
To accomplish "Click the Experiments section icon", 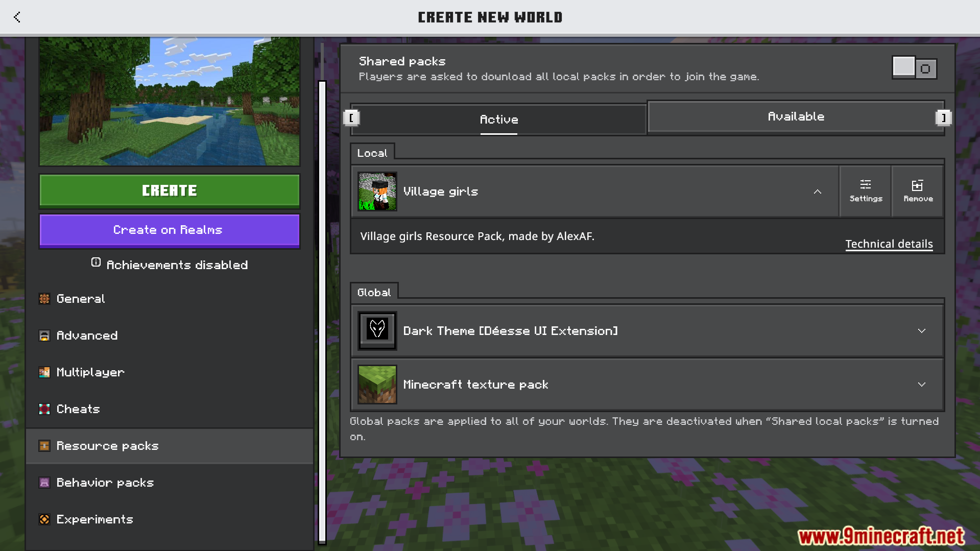I will 44,519.
